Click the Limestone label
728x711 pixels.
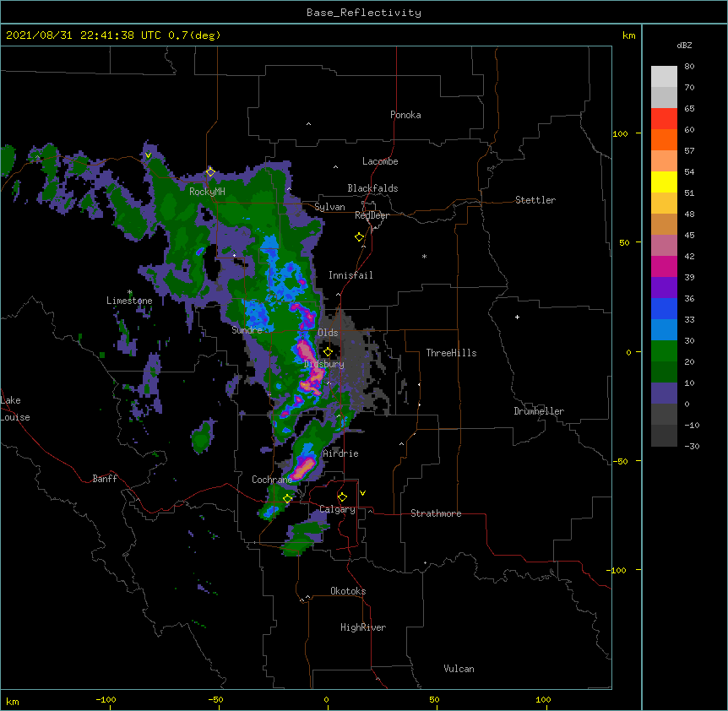pos(129,301)
